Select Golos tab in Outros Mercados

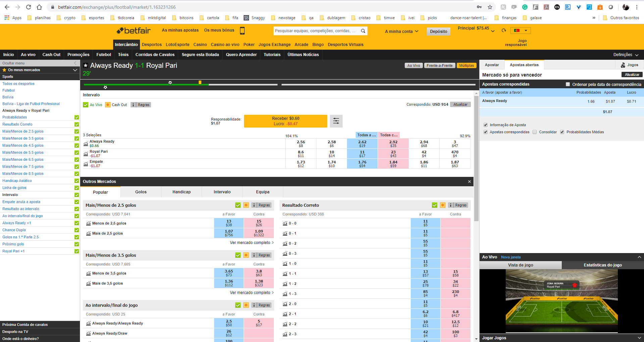pyautogui.click(x=141, y=192)
